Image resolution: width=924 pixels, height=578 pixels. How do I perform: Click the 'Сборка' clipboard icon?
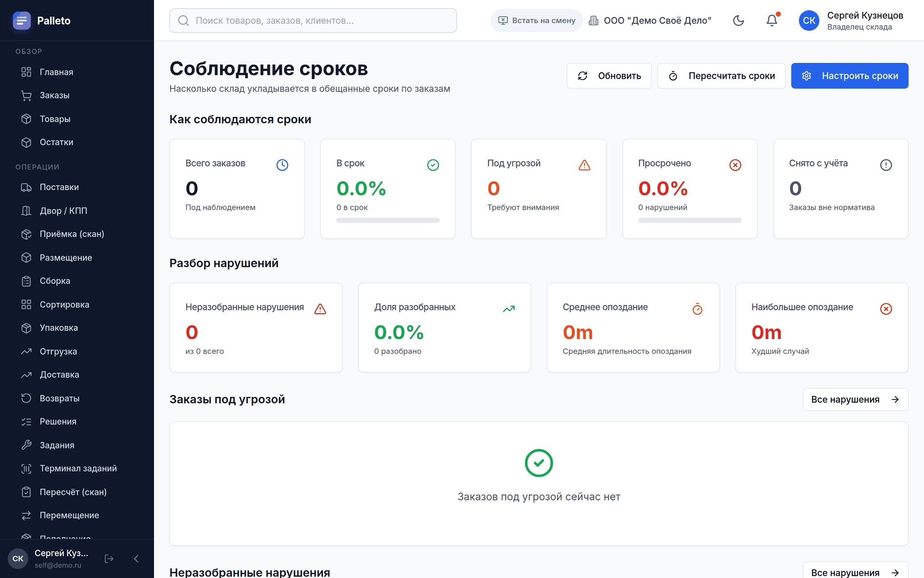(x=27, y=281)
